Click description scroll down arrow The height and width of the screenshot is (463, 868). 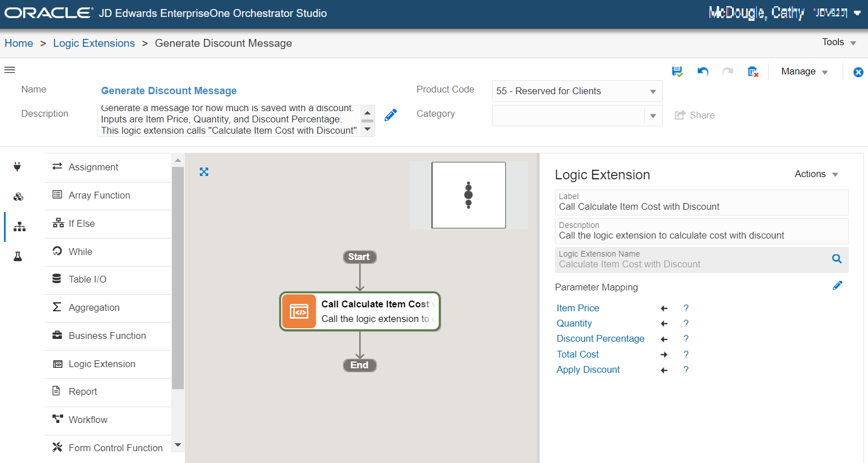[368, 129]
